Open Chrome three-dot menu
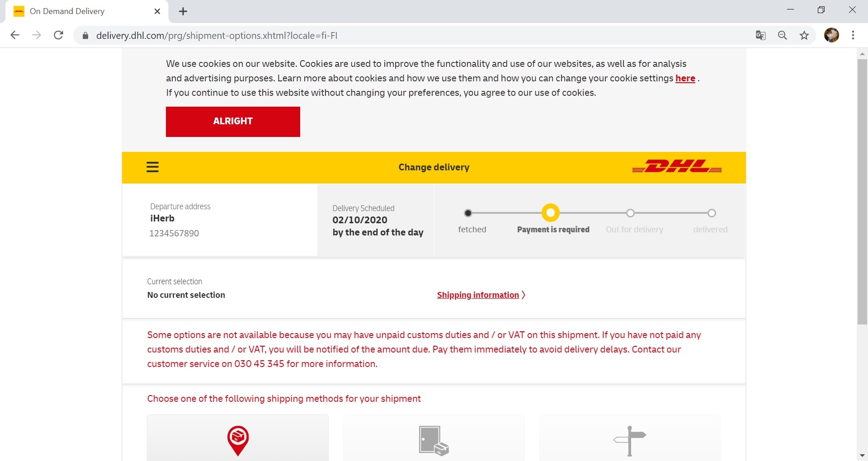 tap(853, 35)
